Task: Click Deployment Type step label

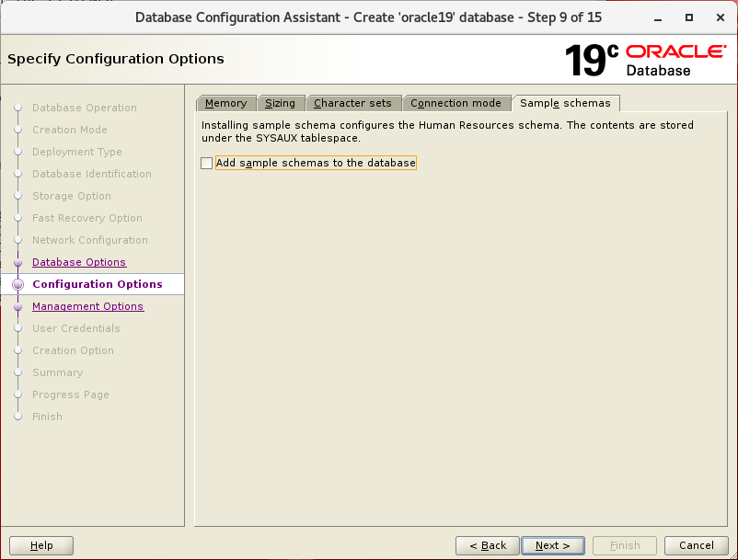Action: (x=77, y=152)
